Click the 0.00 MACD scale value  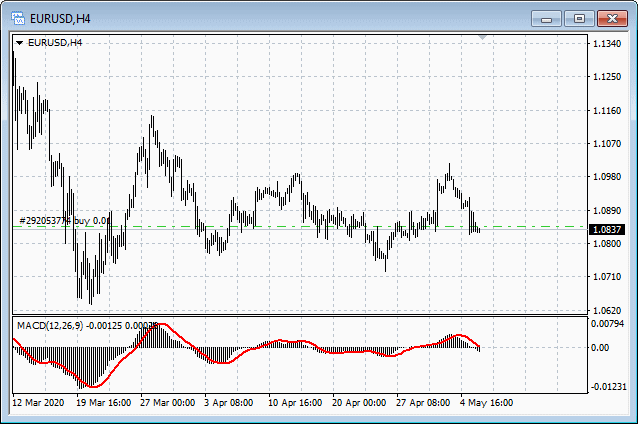600,348
